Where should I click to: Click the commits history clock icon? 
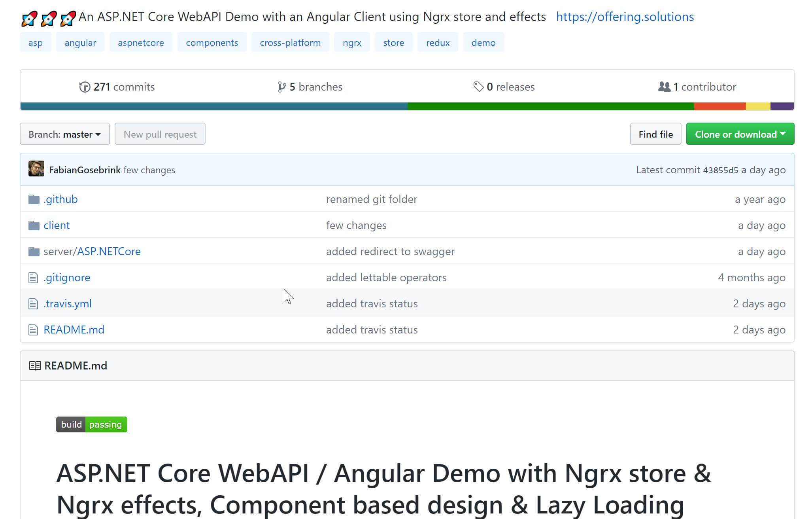tap(85, 87)
